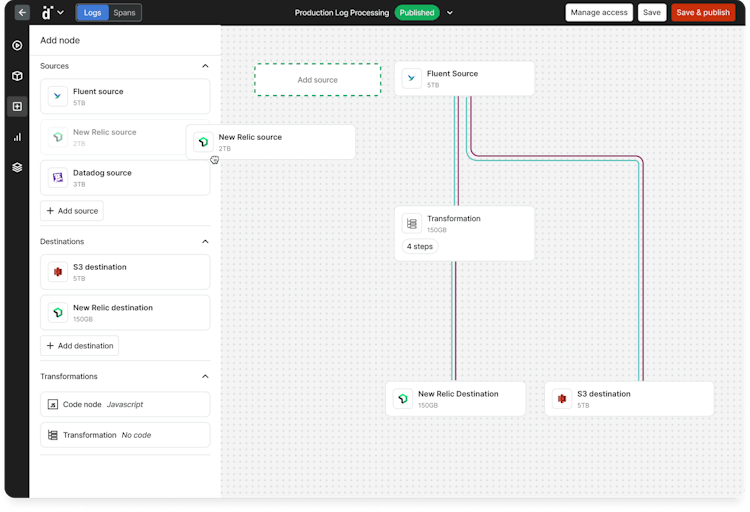Viewport: 750px width, 512px height.
Task: Click New Relic Destination node icon on canvas
Action: click(x=403, y=399)
